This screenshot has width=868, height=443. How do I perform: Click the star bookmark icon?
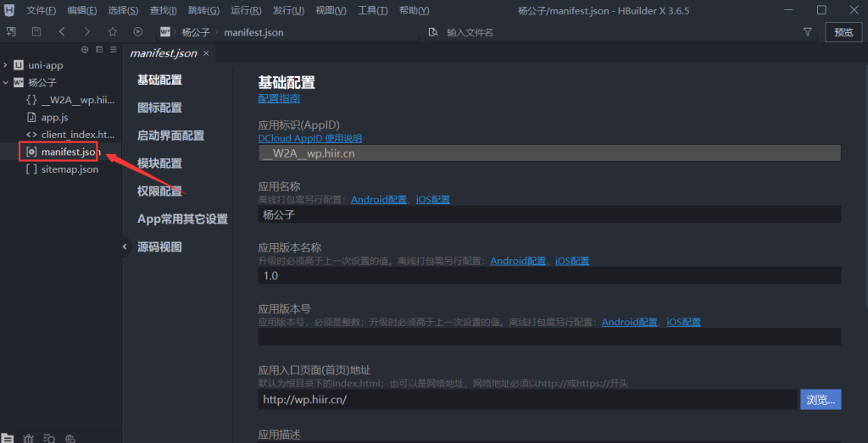(113, 32)
